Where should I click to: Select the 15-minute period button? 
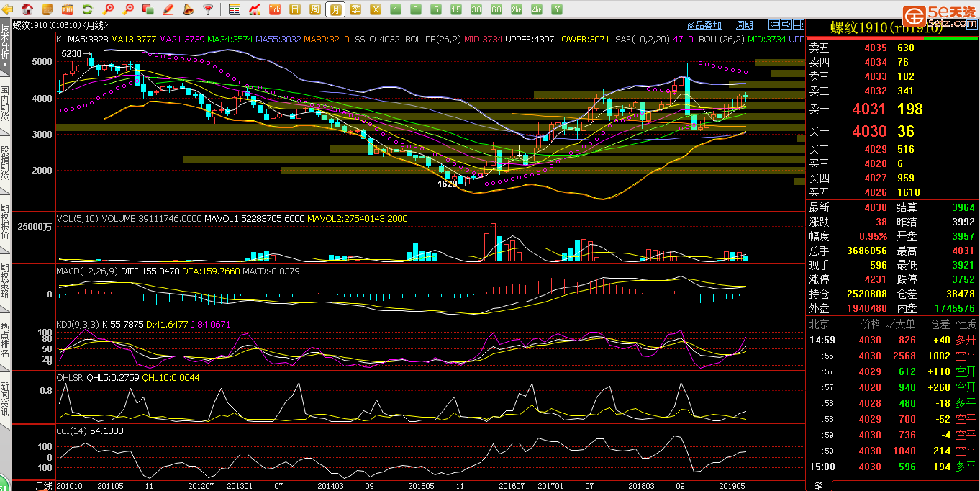[456, 9]
